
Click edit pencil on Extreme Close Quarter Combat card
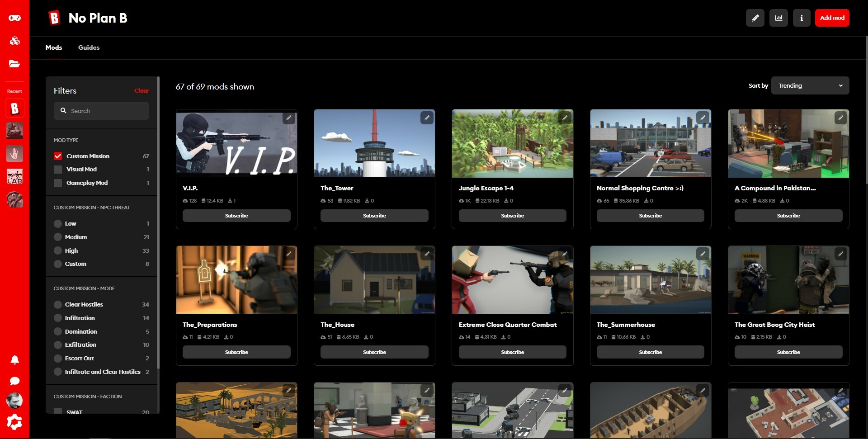click(x=565, y=254)
